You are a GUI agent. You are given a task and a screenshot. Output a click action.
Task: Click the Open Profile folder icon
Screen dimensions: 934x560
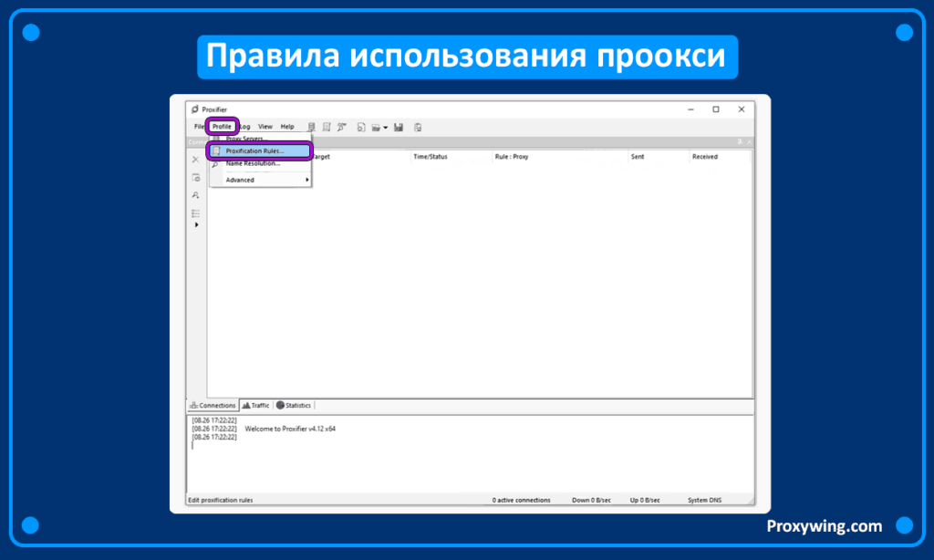[376, 127]
